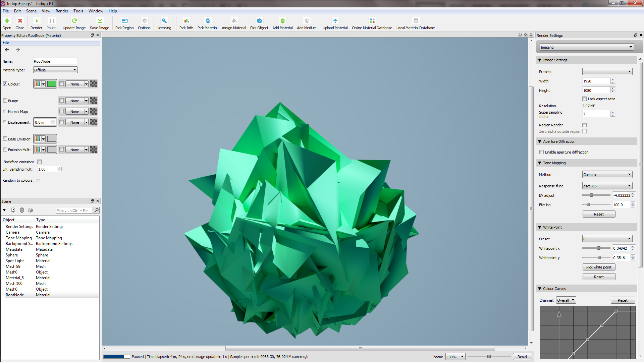Viewport: 644px width, 362px height.
Task: Open the Presets dropdown in Image Settings
Action: pos(607,71)
